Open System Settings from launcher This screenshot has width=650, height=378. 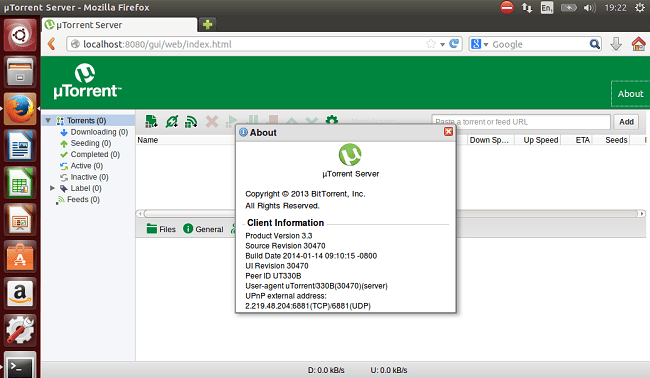pyautogui.click(x=20, y=330)
